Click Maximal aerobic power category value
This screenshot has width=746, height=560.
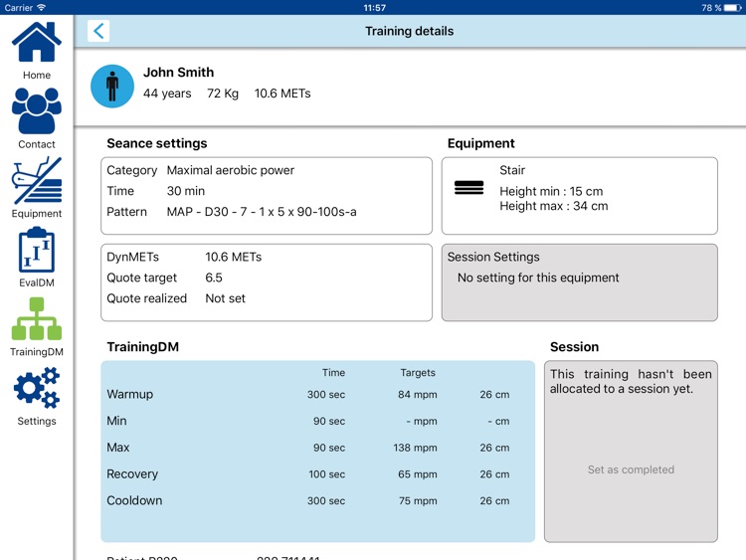pyautogui.click(x=231, y=170)
